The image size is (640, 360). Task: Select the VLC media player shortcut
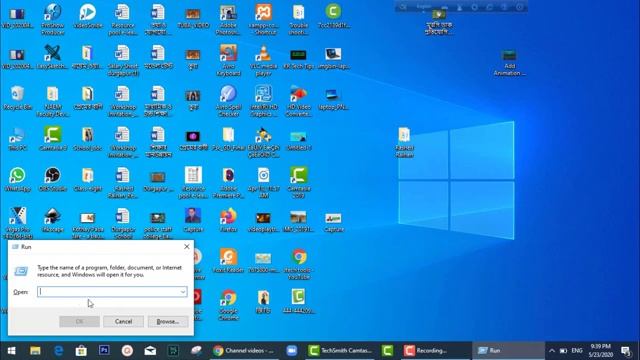pyautogui.click(x=263, y=61)
